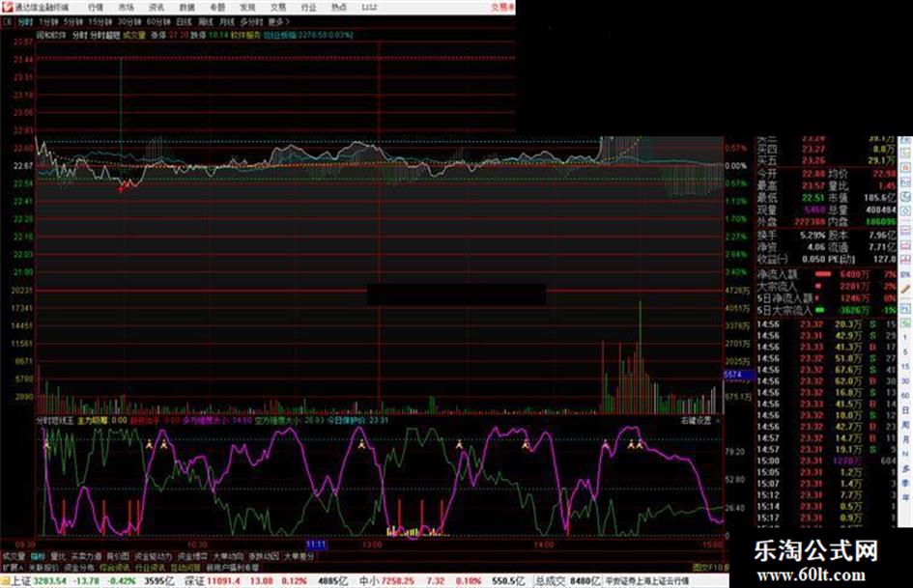Switch to 多分时 multi-day view
This screenshot has width=913, height=588.
pyautogui.click(x=251, y=22)
